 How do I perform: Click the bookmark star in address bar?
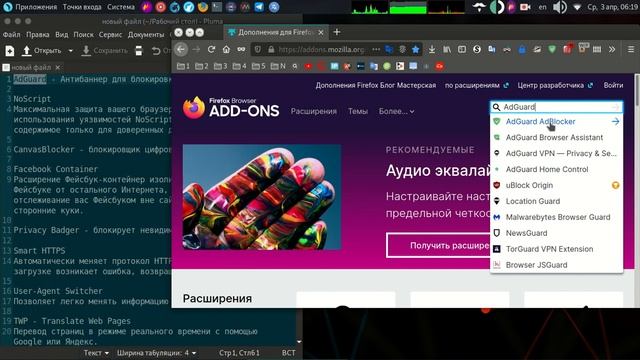416,49
